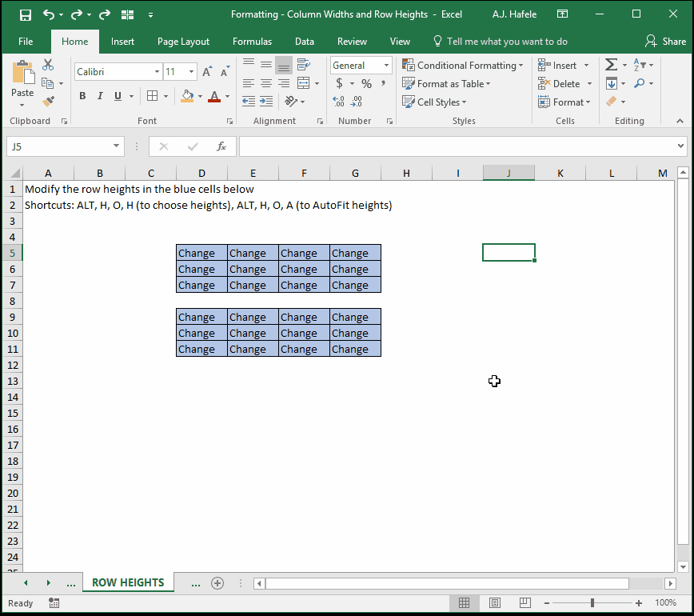The width and height of the screenshot is (694, 616).
Task: Toggle Italic formatting
Action: (100, 96)
